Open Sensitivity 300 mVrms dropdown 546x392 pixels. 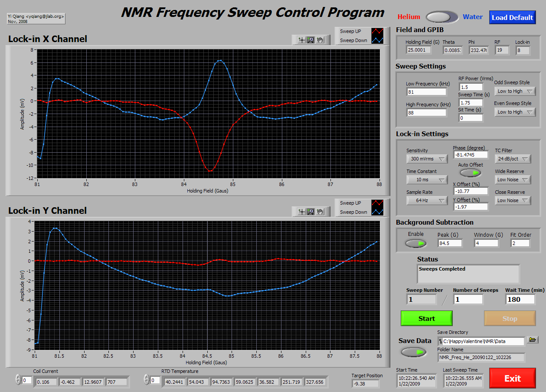[x=427, y=159]
